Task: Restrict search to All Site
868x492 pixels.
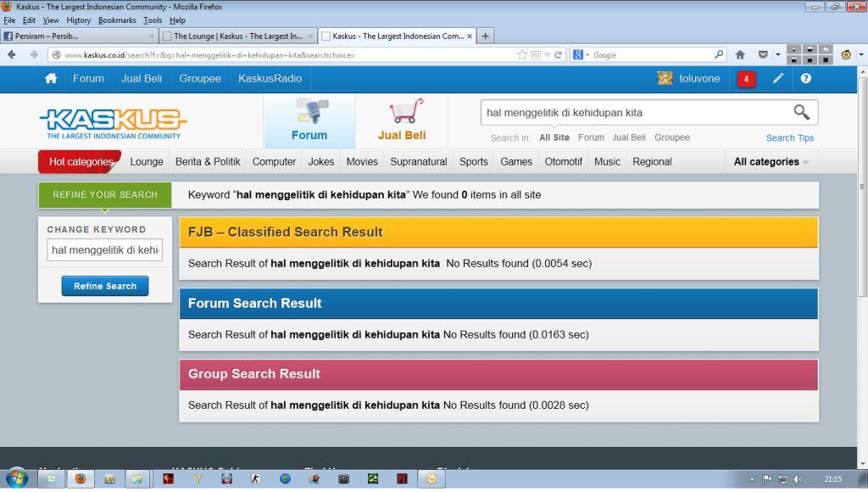Action: coord(554,137)
